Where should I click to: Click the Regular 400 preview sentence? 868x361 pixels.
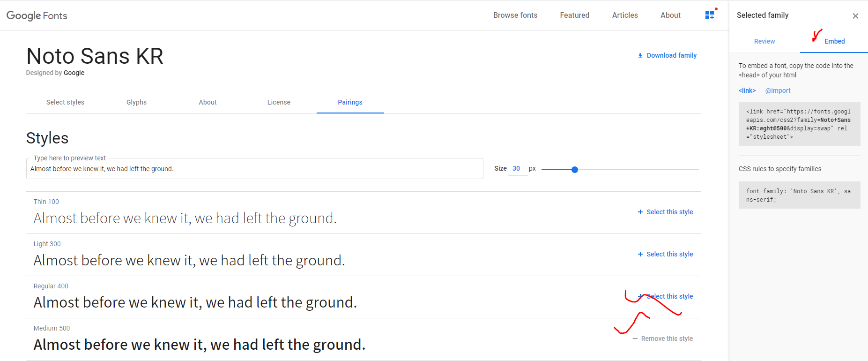[195, 303]
